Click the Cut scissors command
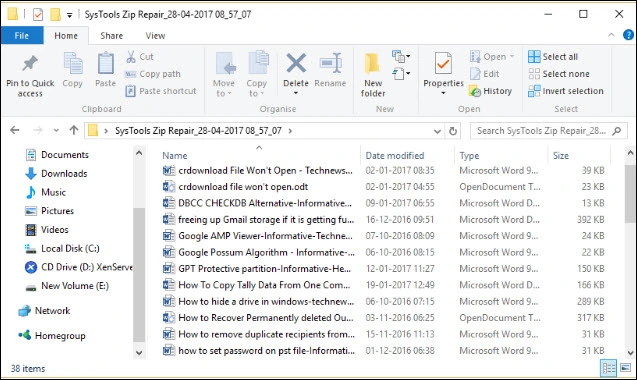637x380 pixels. point(140,56)
